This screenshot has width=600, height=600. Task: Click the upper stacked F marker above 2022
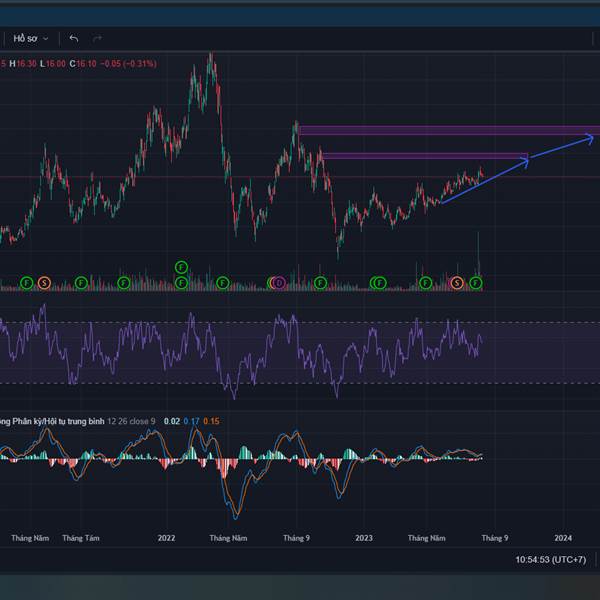click(x=181, y=267)
